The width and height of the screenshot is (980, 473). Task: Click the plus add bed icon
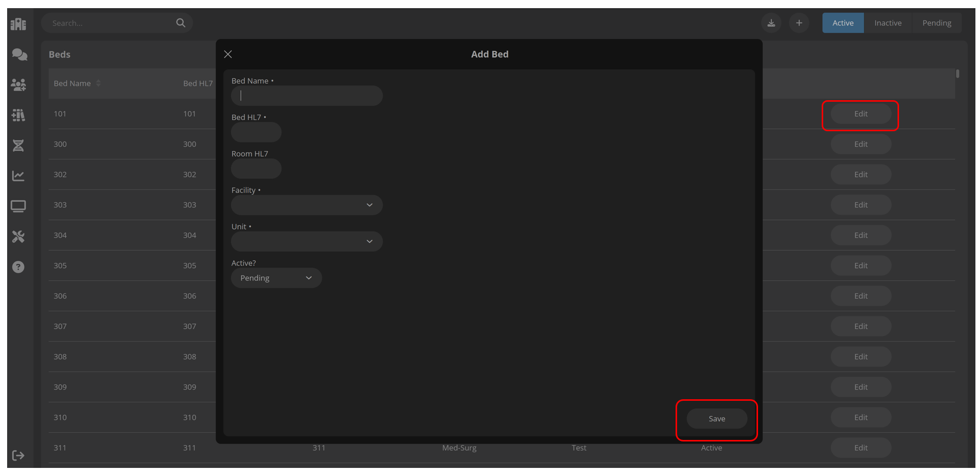coord(799,23)
